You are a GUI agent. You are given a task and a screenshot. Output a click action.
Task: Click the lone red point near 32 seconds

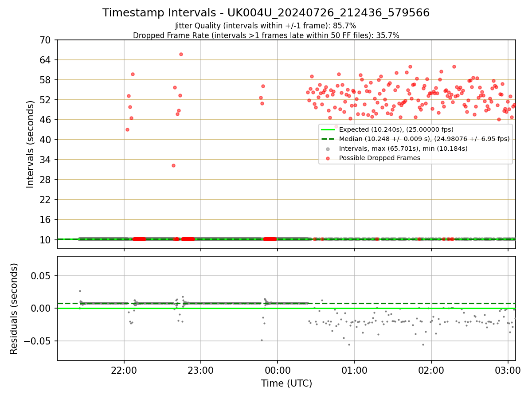coord(173,165)
